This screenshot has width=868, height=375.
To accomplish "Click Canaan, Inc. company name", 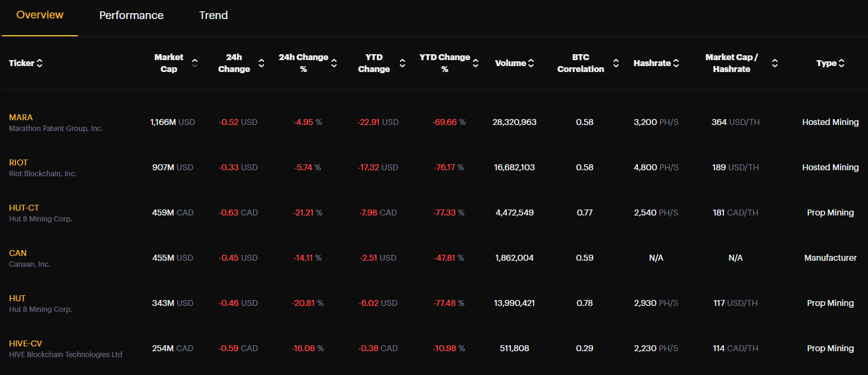I will [x=30, y=264].
